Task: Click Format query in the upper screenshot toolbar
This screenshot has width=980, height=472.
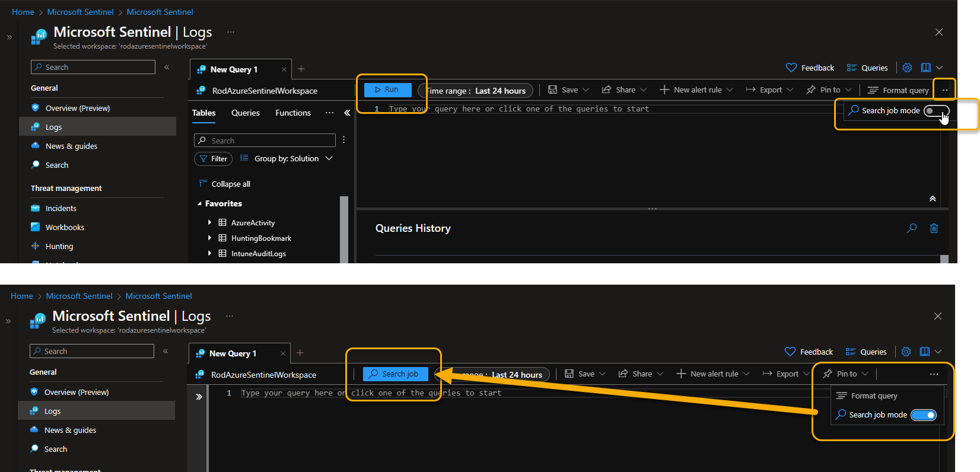Action: (x=898, y=90)
